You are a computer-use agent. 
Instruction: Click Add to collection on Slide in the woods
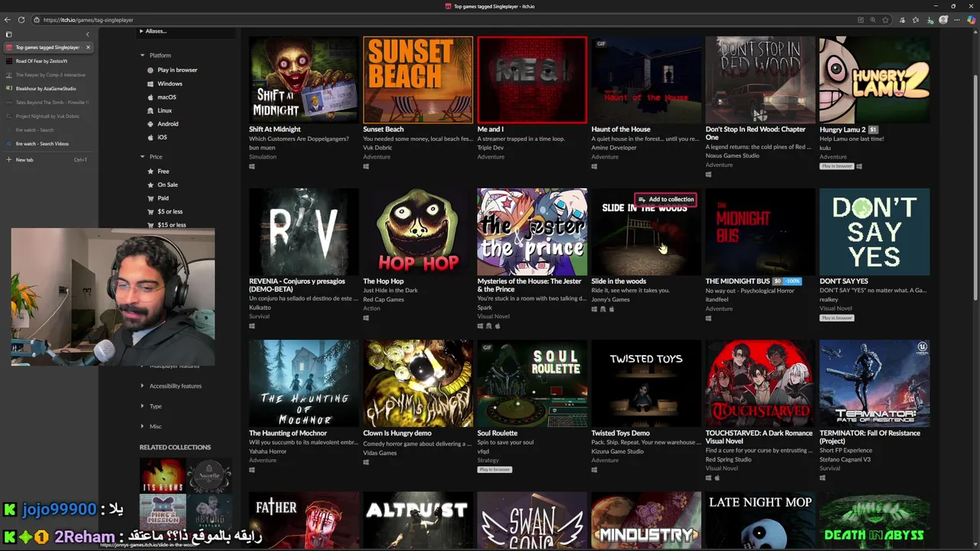tap(666, 199)
